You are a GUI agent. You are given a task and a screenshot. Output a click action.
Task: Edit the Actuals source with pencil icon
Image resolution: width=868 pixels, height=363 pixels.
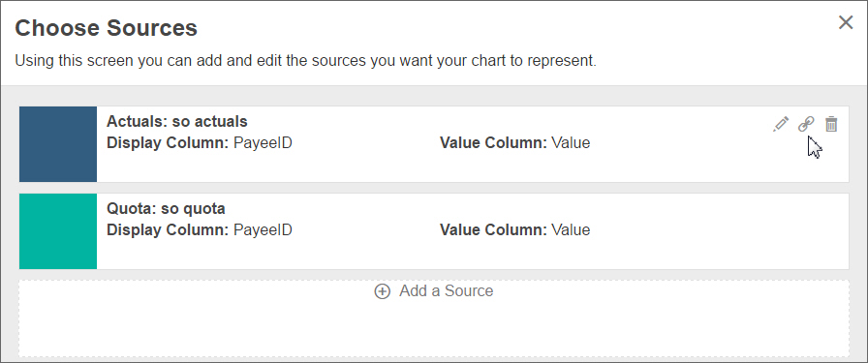pos(781,124)
